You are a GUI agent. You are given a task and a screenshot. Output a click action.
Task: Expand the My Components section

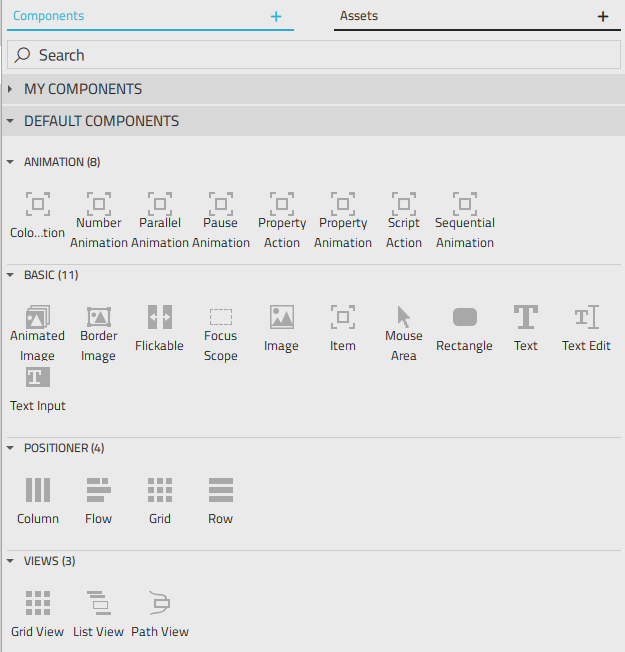tap(11, 89)
